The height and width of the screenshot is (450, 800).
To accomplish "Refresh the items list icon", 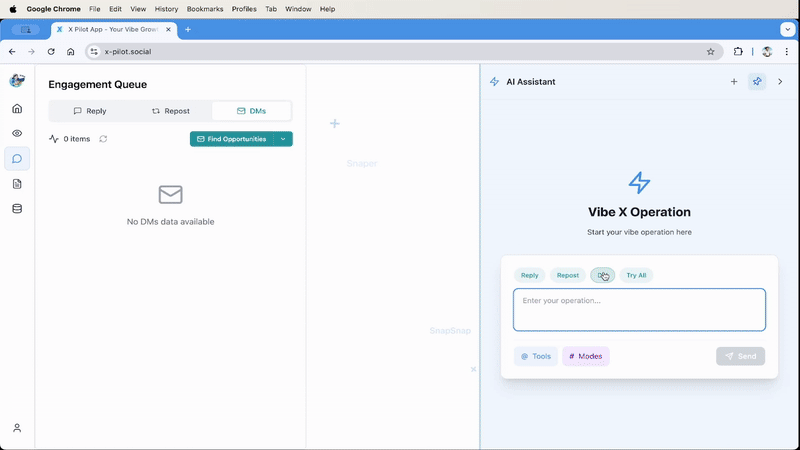I will 103,139.
